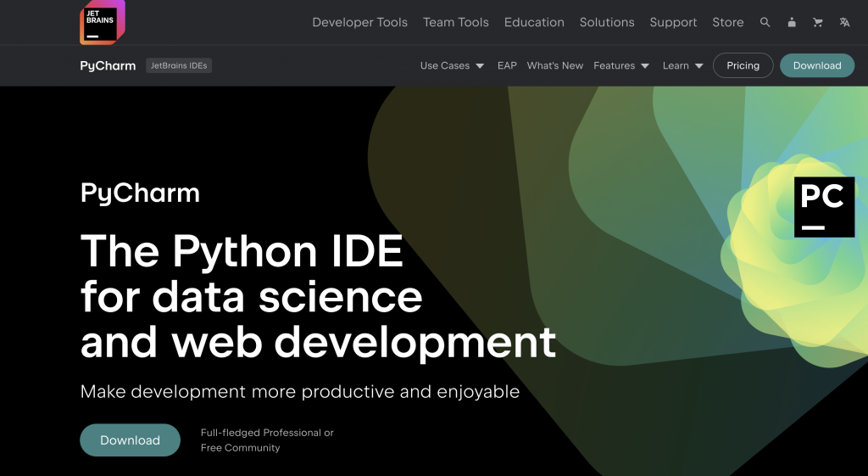Image resolution: width=868 pixels, height=476 pixels.
Task: Click the PC PyCharm logo square
Action: click(824, 207)
